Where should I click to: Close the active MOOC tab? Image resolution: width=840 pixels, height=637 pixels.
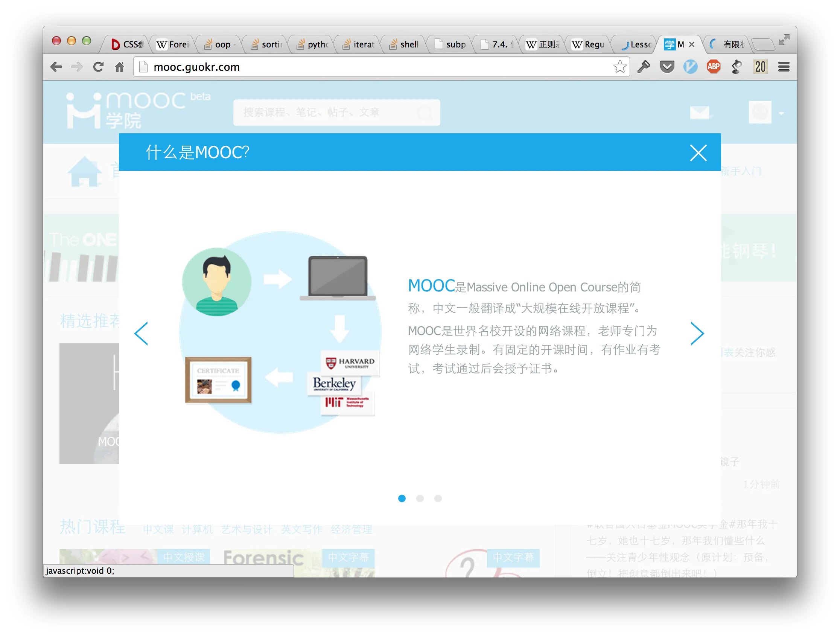691,44
